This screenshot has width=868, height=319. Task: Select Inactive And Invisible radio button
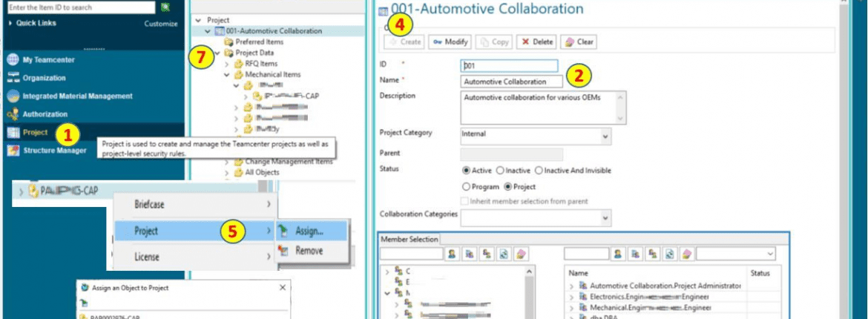[539, 171]
